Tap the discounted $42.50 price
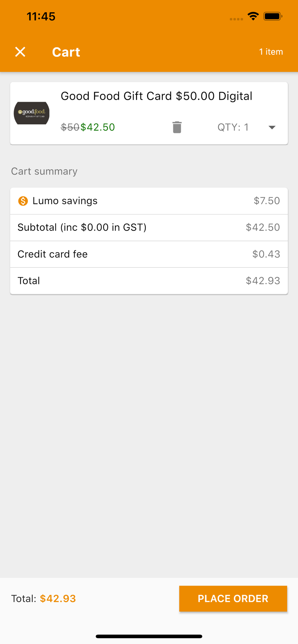This screenshot has width=298, height=644. 98,127
